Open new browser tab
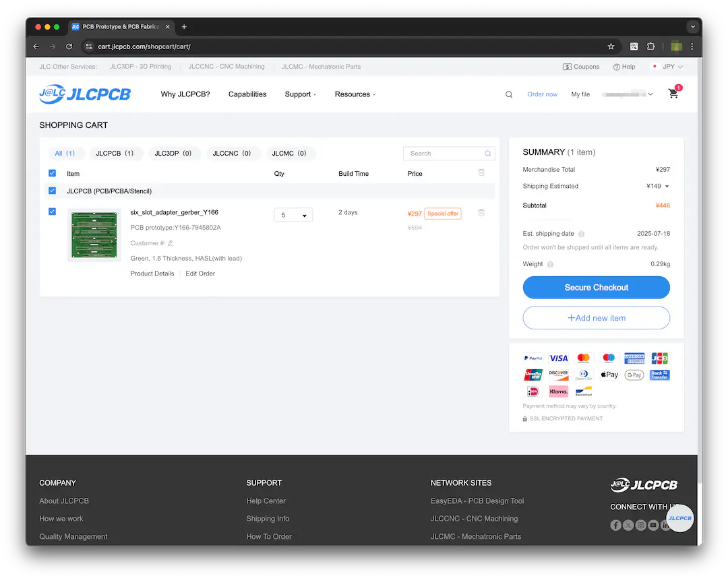 (184, 27)
